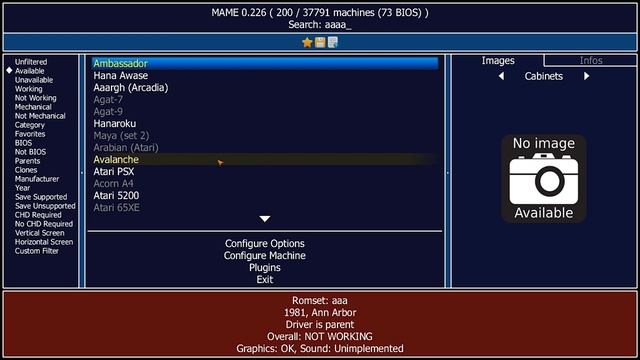This screenshot has width=640, height=360.
Task: Click the down arrow below machine list
Action: point(265,219)
